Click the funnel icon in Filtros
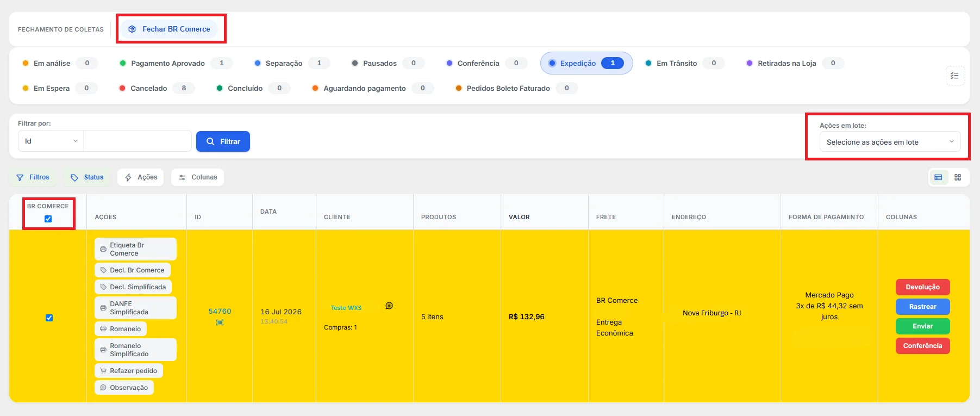This screenshot has width=980, height=416. [x=20, y=177]
